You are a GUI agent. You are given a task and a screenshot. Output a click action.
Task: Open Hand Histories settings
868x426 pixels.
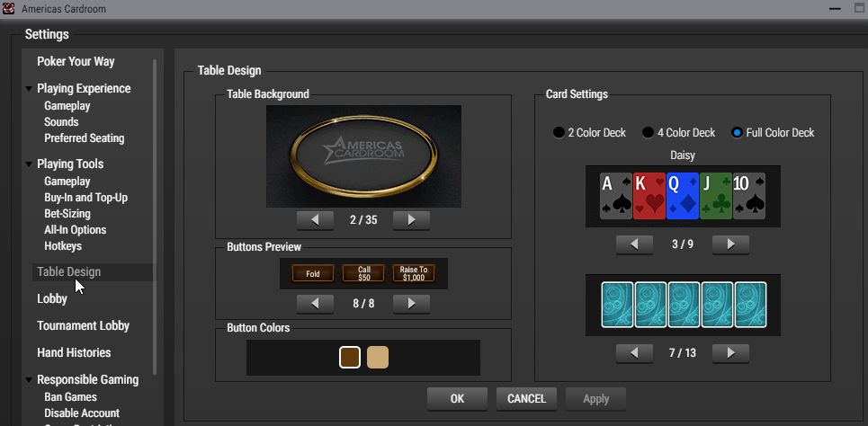point(74,352)
